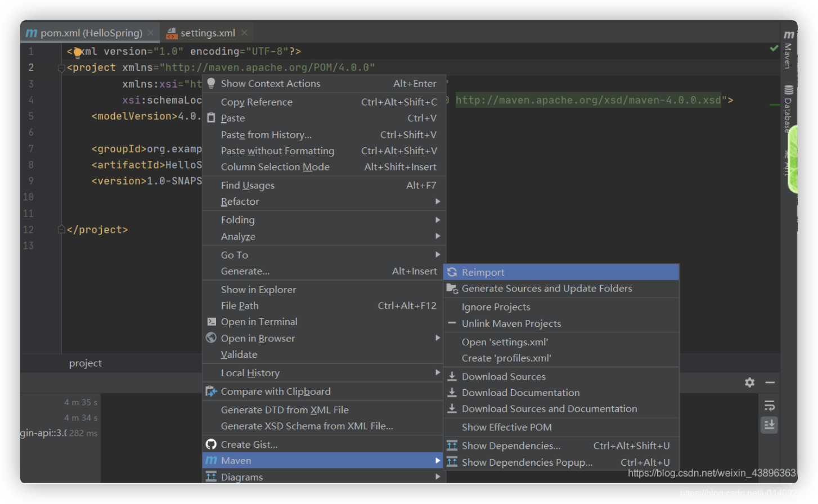This screenshot has width=818, height=504.
Task: Select Generate DTD from XML File
Action: (324, 410)
